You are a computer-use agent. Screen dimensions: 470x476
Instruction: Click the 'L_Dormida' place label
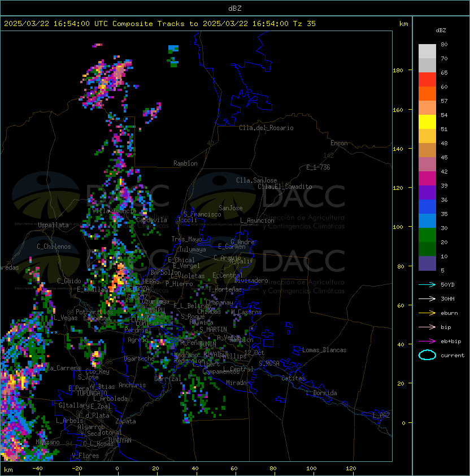[x=321, y=393]
